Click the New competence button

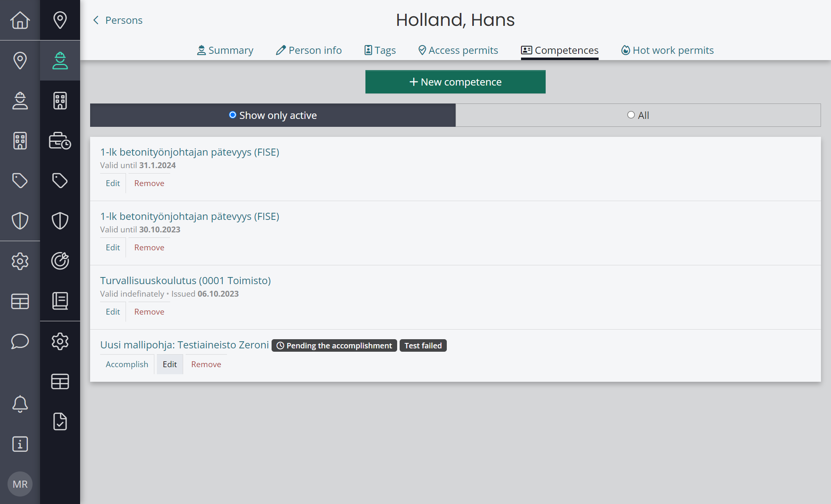[456, 82]
